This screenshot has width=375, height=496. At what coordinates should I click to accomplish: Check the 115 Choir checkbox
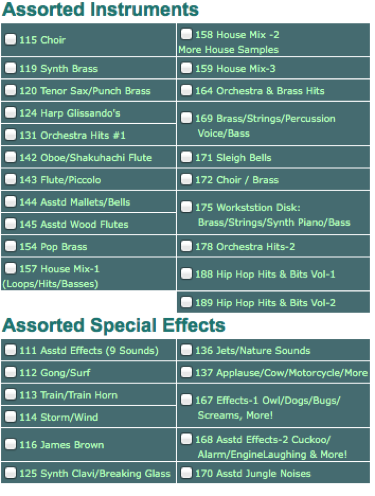(x=11, y=39)
